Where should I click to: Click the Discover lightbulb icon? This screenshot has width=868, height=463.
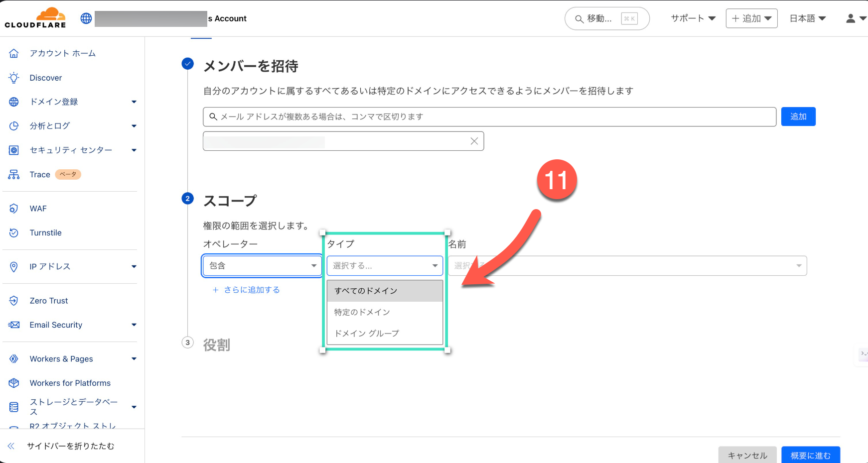pyautogui.click(x=14, y=78)
